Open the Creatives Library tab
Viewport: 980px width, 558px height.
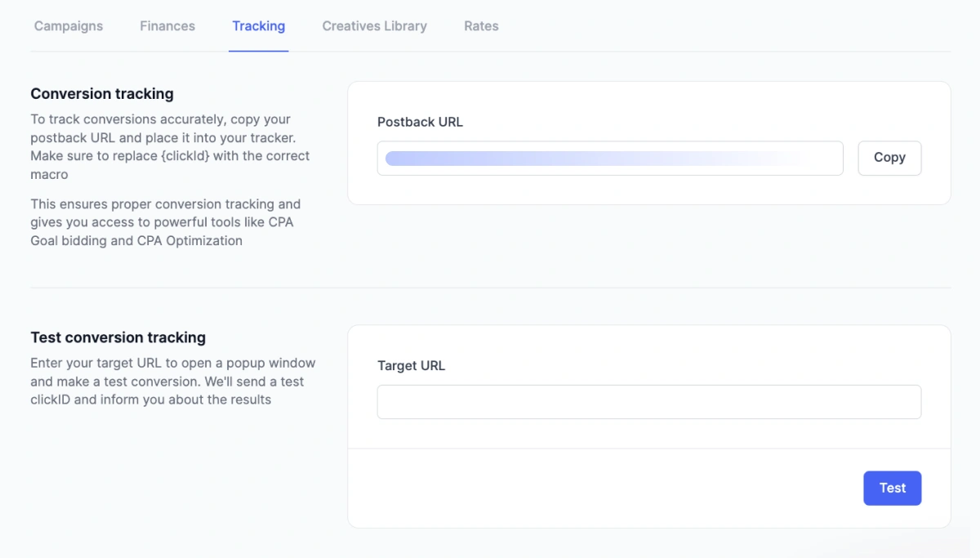point(374,25)
